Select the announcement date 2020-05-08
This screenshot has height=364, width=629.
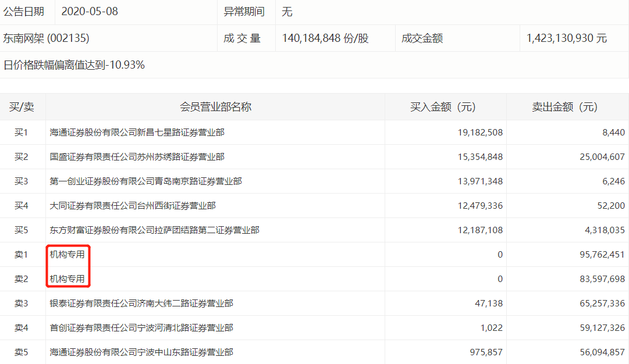pos(89,12)
